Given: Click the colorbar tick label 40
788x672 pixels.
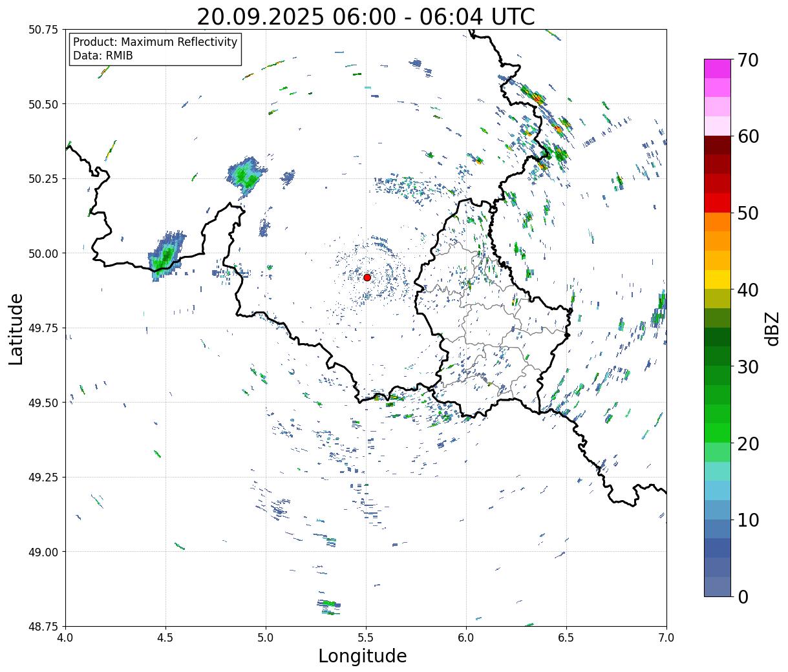Looking at the screenshot, I should 747,290.
